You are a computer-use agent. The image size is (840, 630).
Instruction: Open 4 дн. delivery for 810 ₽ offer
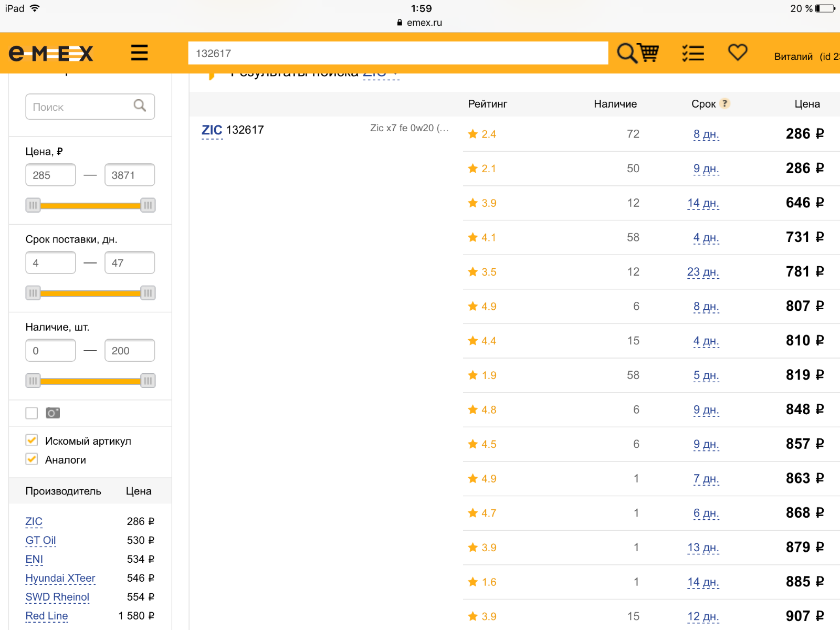click(x=706, y=341)
